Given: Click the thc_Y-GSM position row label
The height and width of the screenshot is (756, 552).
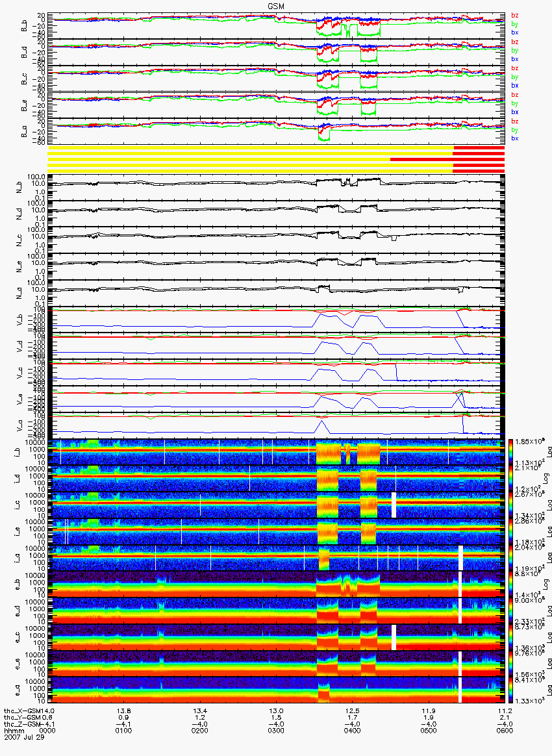Looking at the screenshot, I should tap(21, 718).
